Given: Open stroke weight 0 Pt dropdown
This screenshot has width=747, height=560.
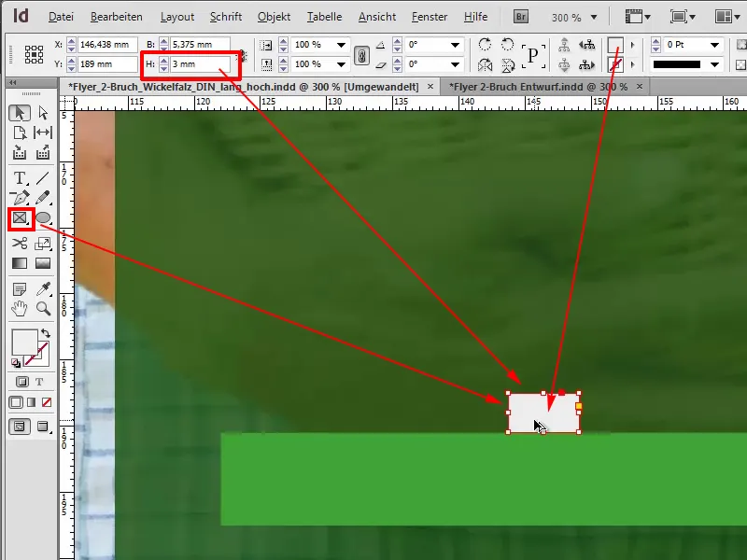Looking at the screenshot, I should click(714, 45).
